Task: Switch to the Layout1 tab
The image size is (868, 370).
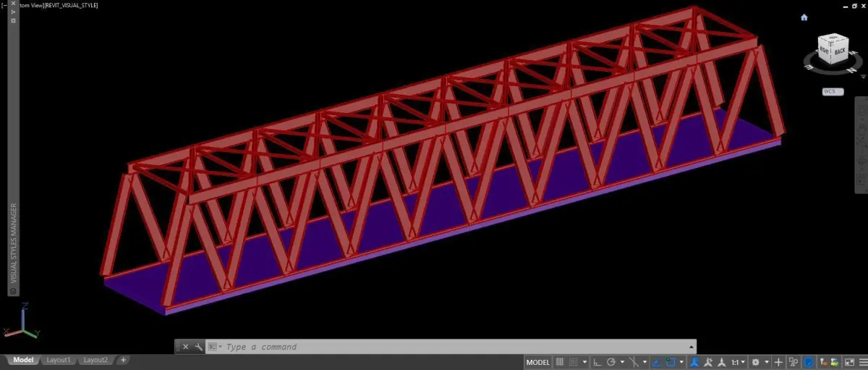Action: tap(59, 360)
